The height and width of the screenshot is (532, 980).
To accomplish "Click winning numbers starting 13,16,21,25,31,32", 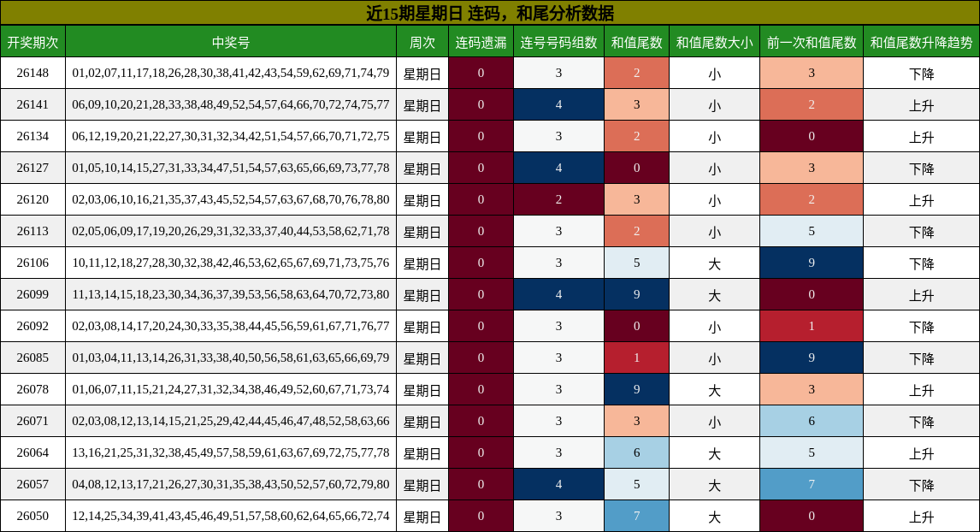I will pyautogui.click(x=231, y=452).
